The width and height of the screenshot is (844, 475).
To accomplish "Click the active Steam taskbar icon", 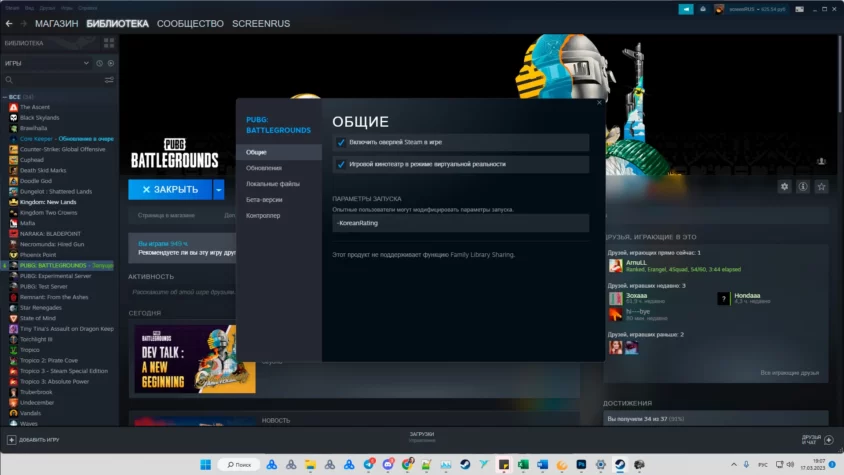I will (x=620, y=465).
